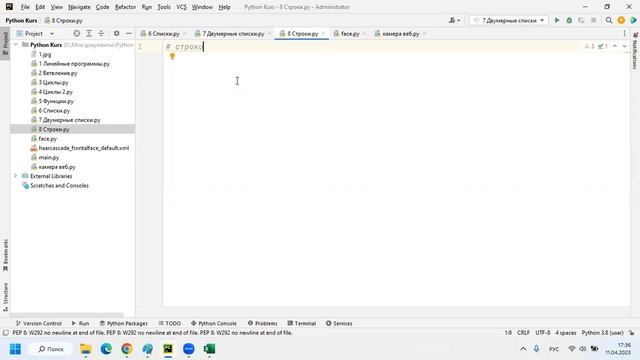Click the yellow intention lightbulb icon

[x=172, y=56]
